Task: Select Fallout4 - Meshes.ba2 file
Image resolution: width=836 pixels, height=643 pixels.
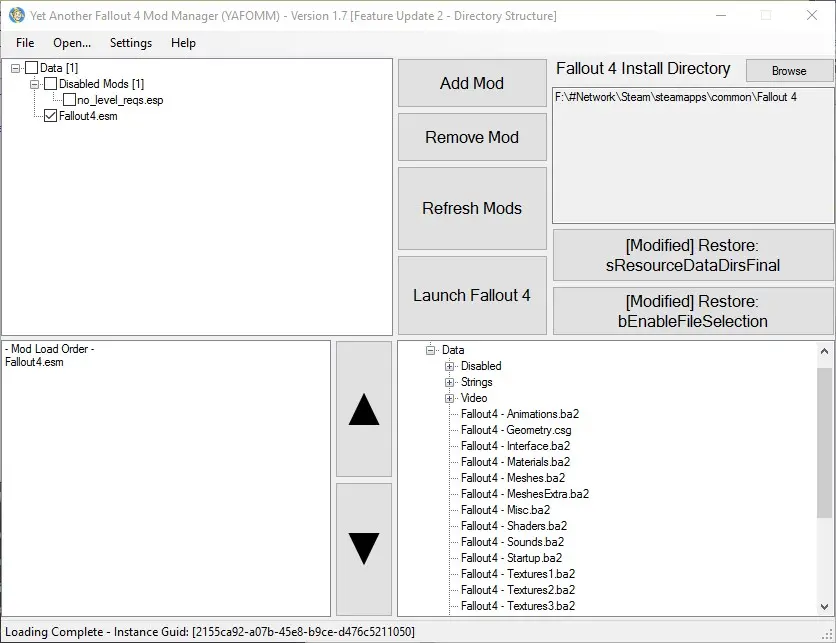Action: coord(513,478)
